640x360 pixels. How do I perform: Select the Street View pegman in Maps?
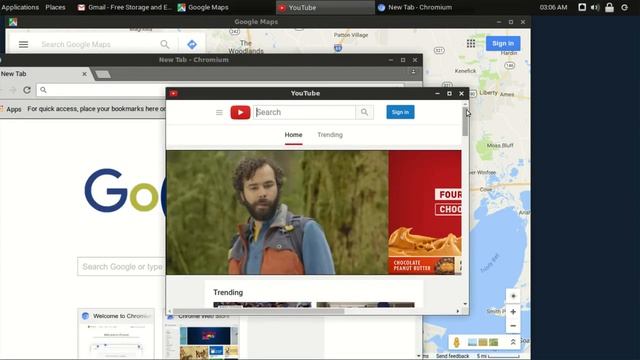coord(456,342)
